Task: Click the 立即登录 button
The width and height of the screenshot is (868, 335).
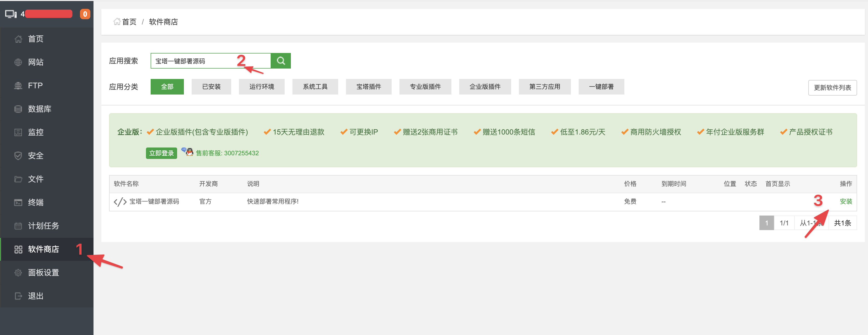Action: click(161, 153)
